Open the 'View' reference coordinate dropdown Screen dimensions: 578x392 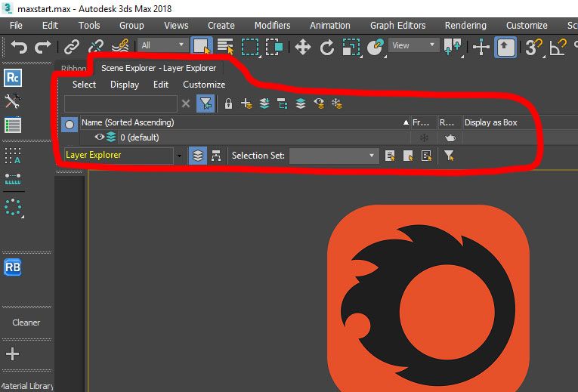click(413, 45)
